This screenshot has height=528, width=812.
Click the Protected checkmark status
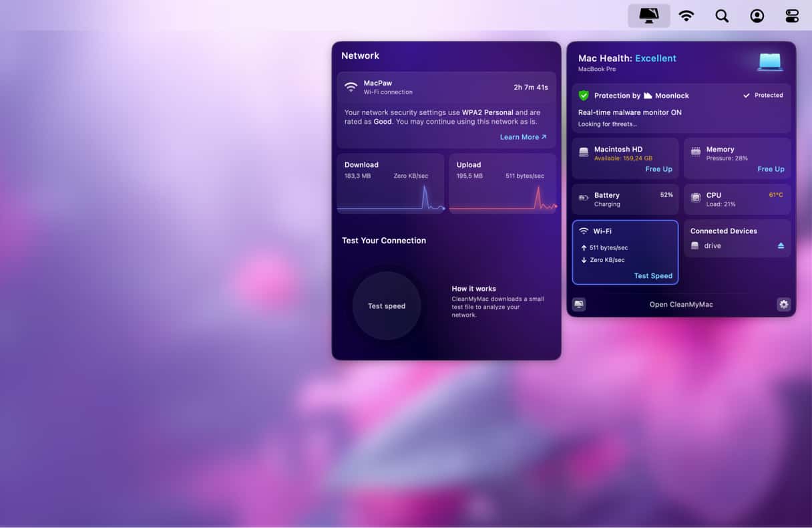pos(763,96)
